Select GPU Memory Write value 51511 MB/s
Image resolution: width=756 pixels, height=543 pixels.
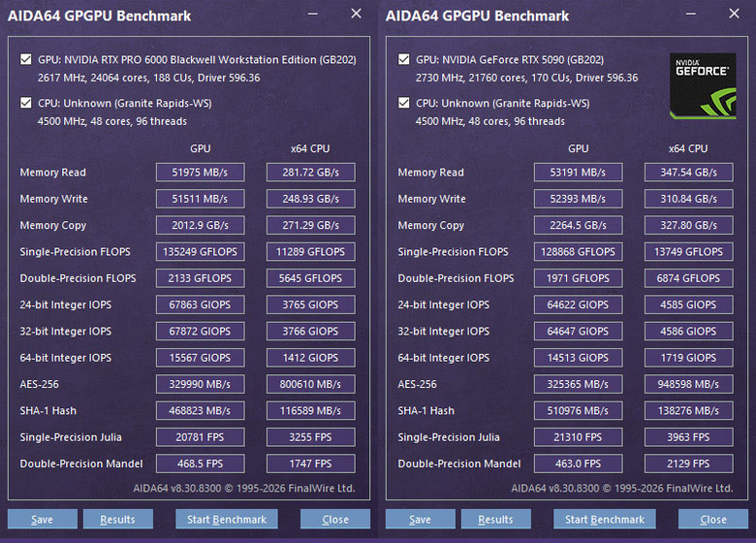pyautogui.click(x=200, y=199)
